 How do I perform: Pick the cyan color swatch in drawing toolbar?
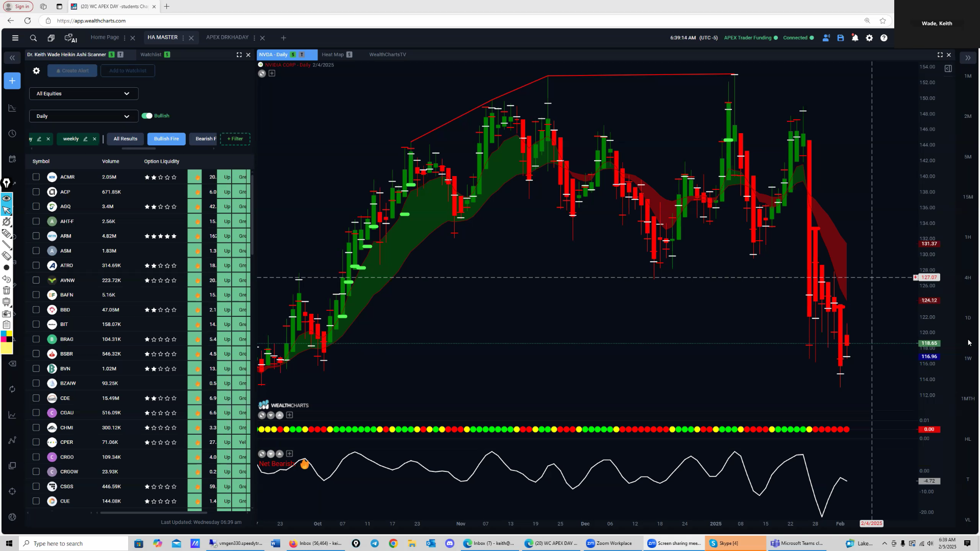pos(4,334)
